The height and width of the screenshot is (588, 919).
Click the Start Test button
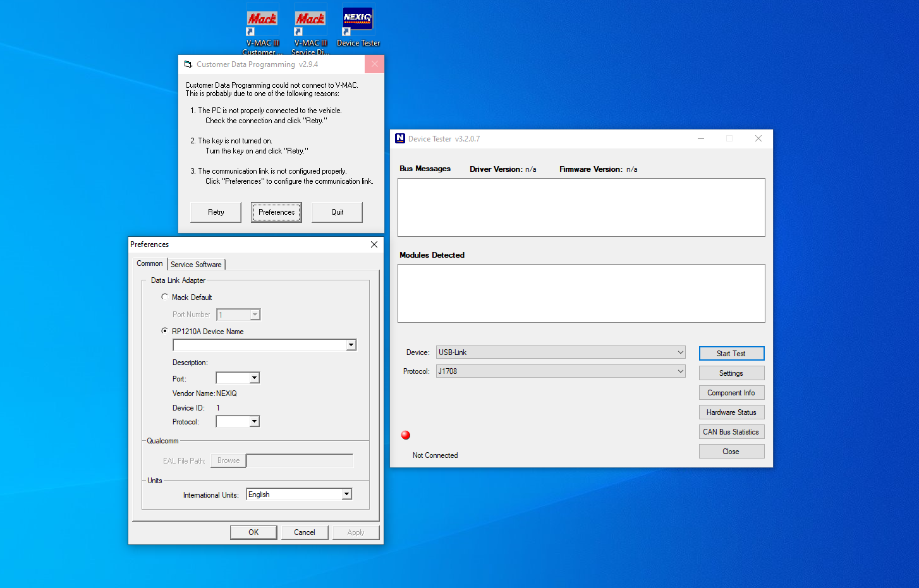(x=731, y=353)
